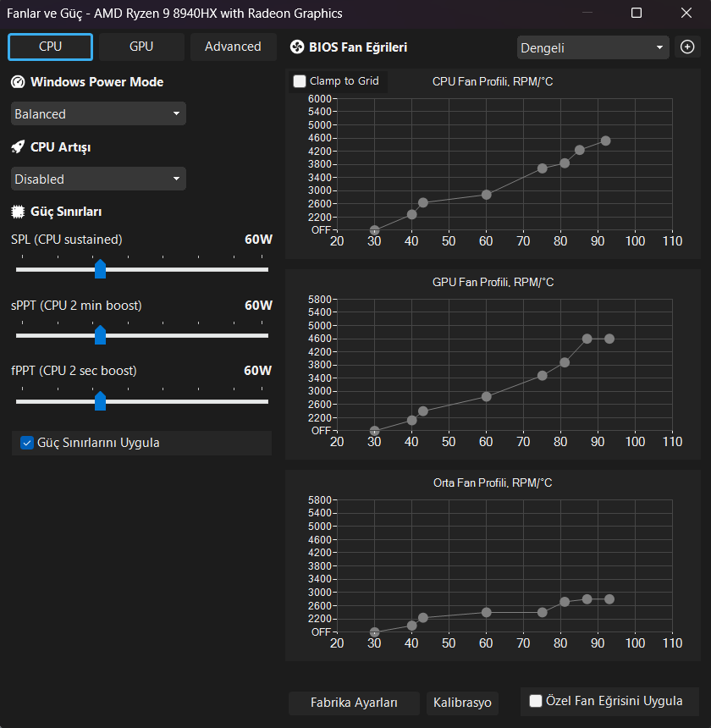711x728 pixels.
Task: Open the Balanced power mode dropdown
Action: (98, 113)
